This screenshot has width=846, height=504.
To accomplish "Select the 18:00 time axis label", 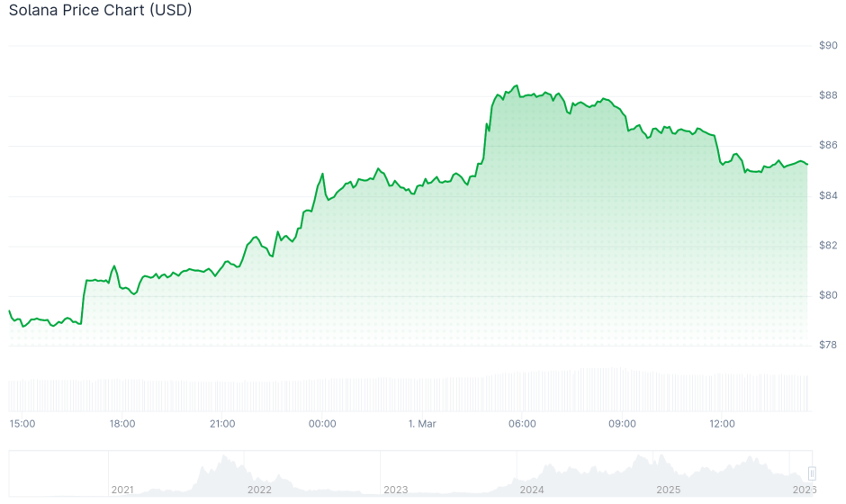I will [122, 424].
